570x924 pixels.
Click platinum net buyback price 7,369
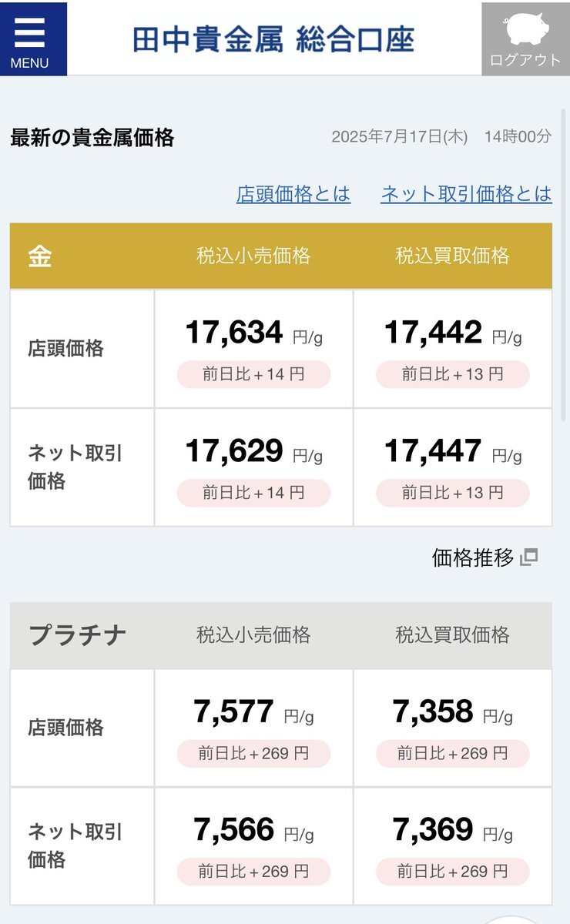coord(433,830)
